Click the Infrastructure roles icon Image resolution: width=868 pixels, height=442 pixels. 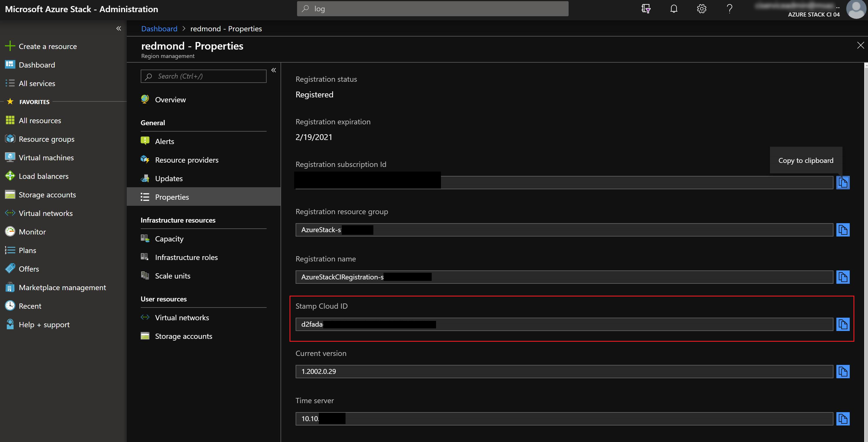146,257
